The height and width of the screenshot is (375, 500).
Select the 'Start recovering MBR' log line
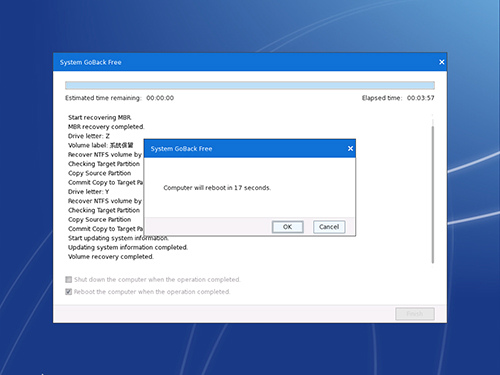click(100, 117)
